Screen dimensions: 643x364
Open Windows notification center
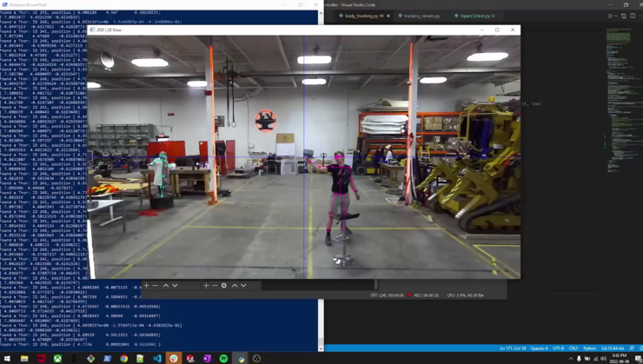click(638, 359)
